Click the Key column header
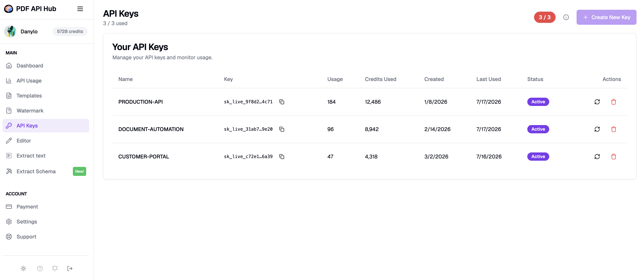 point(228,79)
